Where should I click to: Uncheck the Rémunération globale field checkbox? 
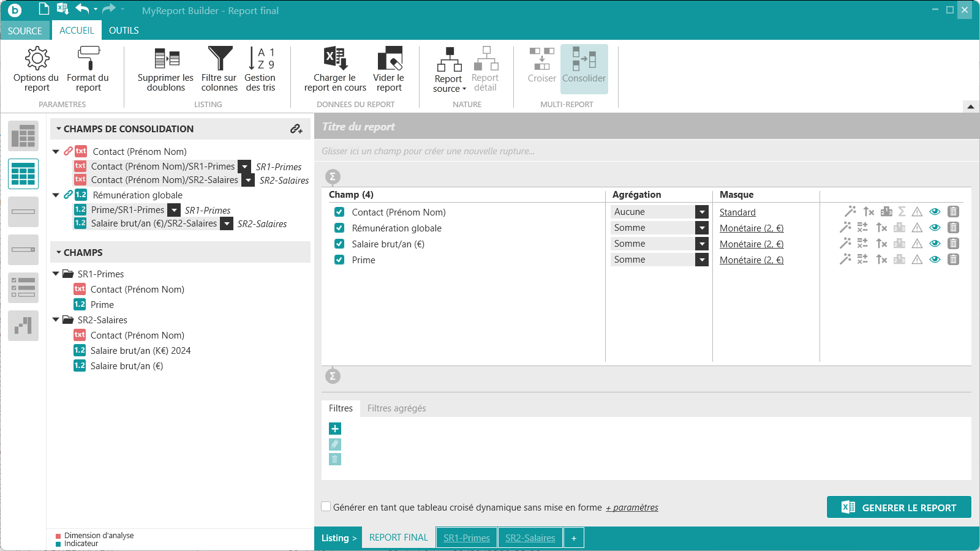[339, 228]
